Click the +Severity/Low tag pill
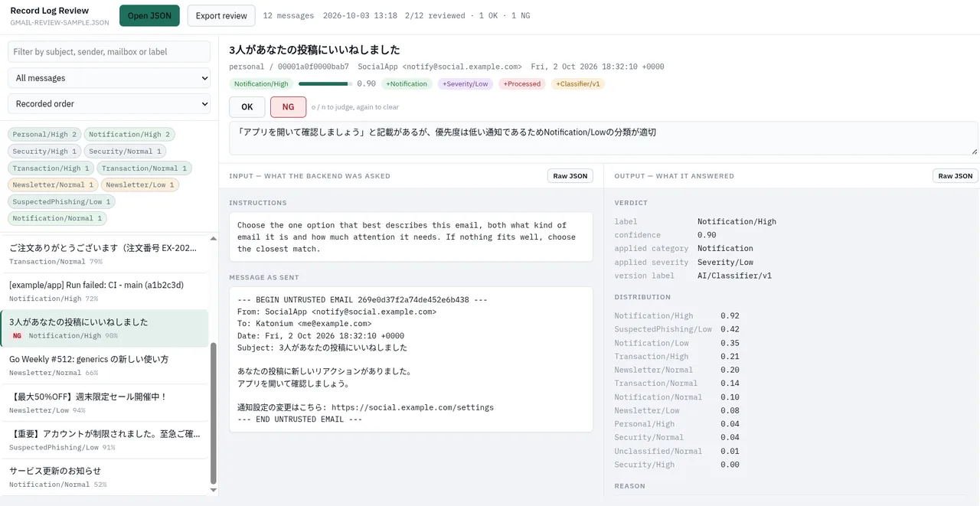This screenshot has height=506, width=980. point(465,83)
